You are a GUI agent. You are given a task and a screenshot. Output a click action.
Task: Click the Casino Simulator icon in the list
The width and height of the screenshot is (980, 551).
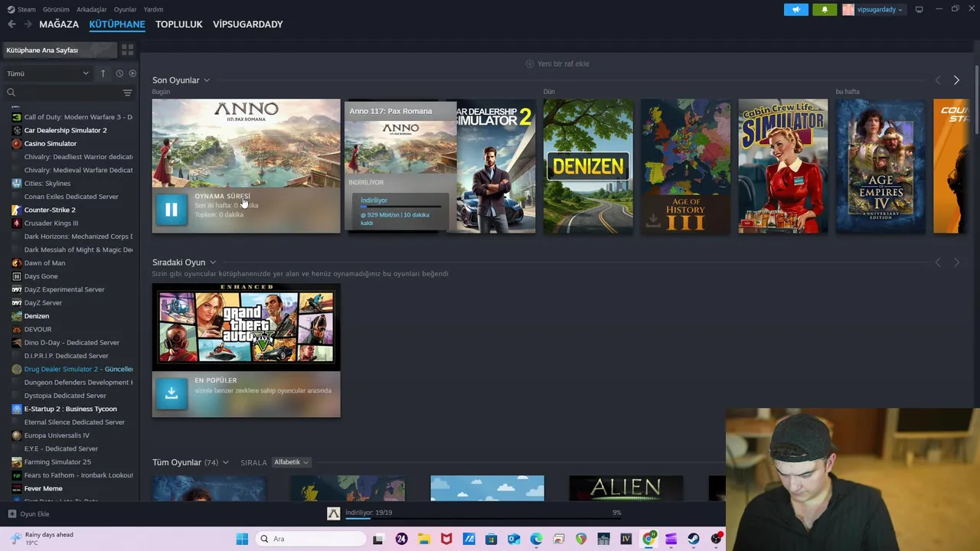[17, 143]
